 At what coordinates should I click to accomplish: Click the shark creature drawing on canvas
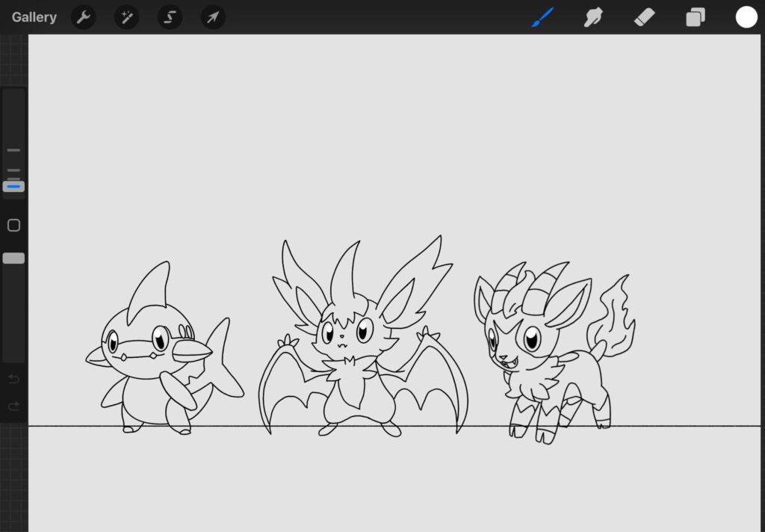tap(164, 347)
